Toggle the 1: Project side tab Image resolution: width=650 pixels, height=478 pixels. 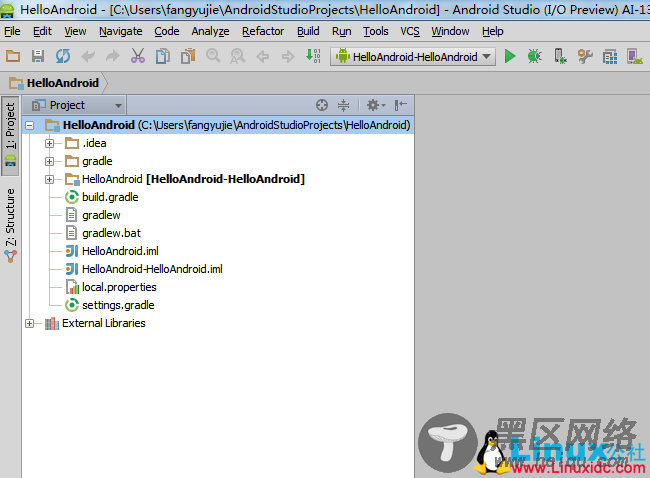click(x=10, y=135)
